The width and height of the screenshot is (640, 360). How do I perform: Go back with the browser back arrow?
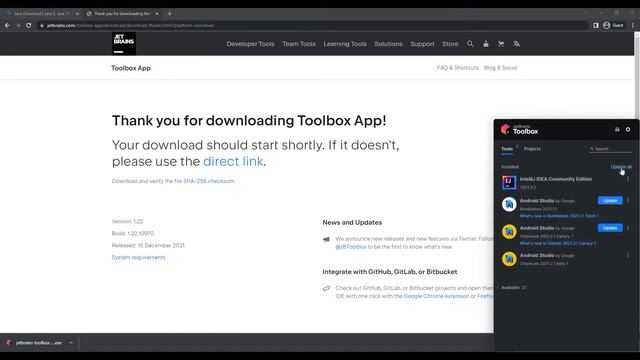[7, 25]
